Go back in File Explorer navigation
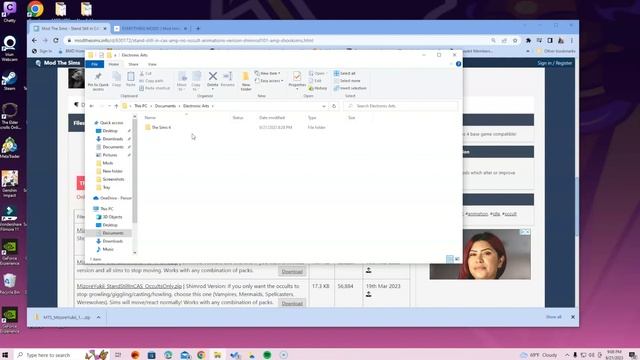Image resolution: width=640 pixels, height=360 pixels. click(x=92, y=106)
